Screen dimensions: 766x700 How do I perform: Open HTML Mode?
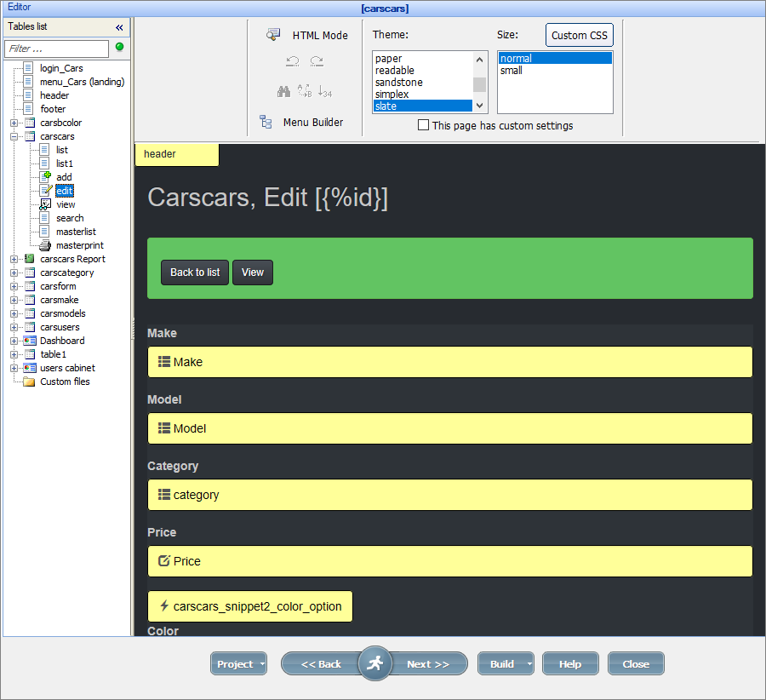321,35
